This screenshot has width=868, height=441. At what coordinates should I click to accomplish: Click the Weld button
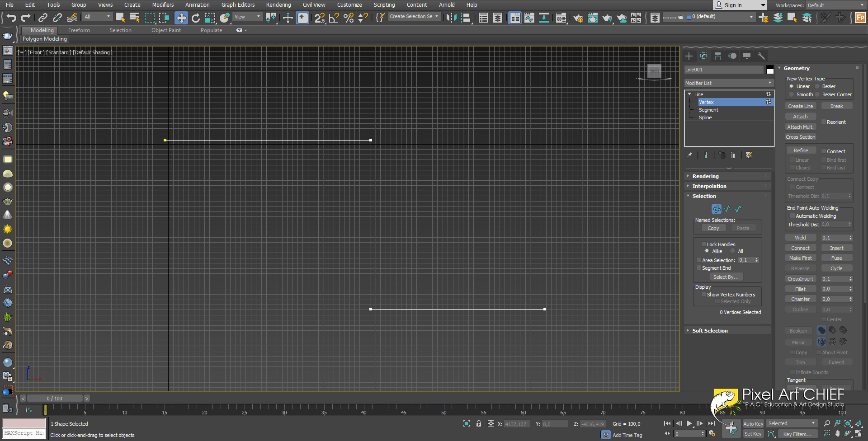801,238
